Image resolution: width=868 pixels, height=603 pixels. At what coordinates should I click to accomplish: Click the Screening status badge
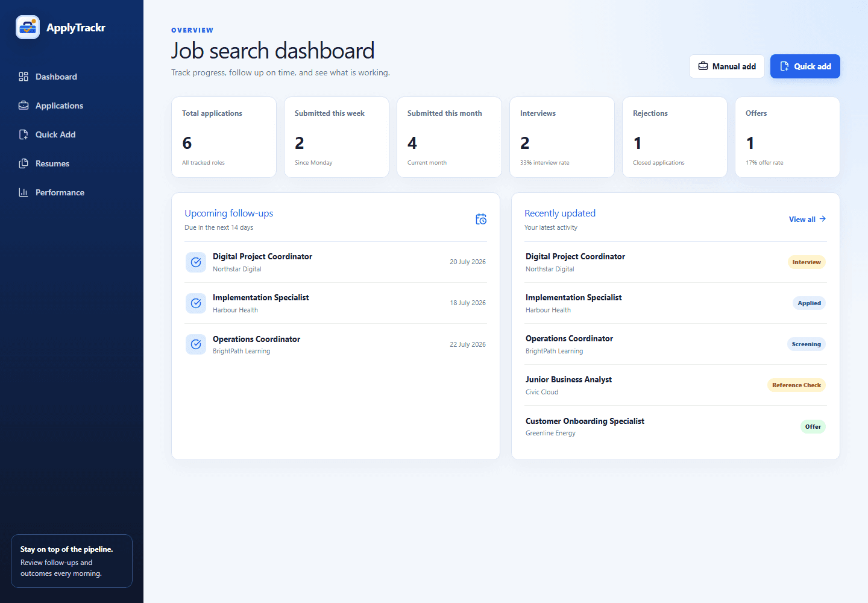807,344
